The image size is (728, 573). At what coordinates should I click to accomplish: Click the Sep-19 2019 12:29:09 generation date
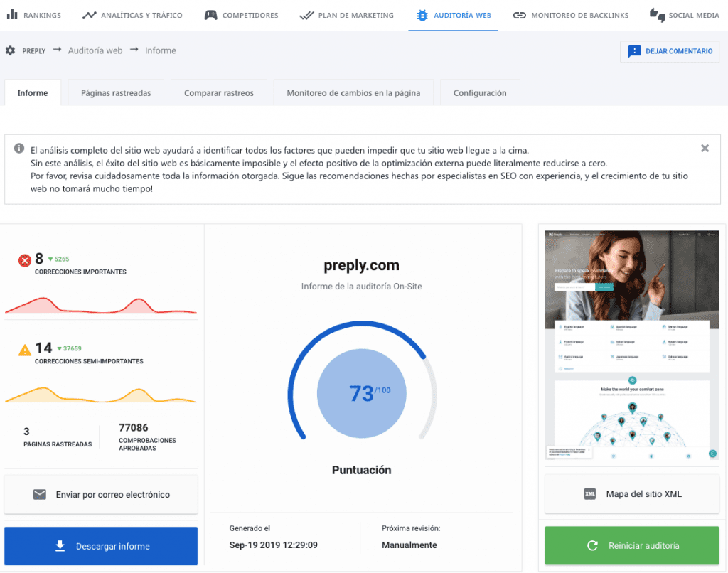274,545
